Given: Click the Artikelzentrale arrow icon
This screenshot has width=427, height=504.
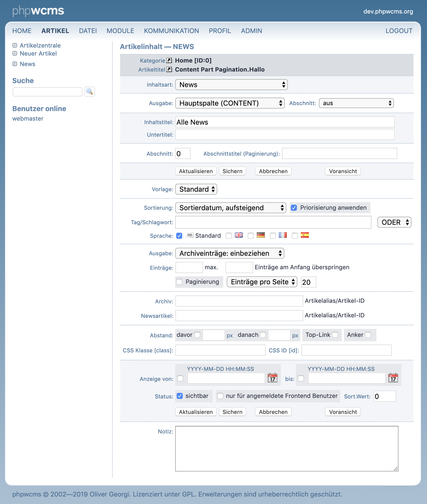Looking at the screenshot, I should point(15,45).
